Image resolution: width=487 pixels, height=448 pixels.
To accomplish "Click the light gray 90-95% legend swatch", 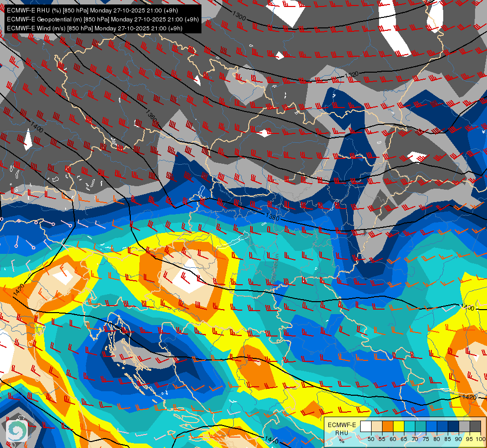I will coord(464,426).
